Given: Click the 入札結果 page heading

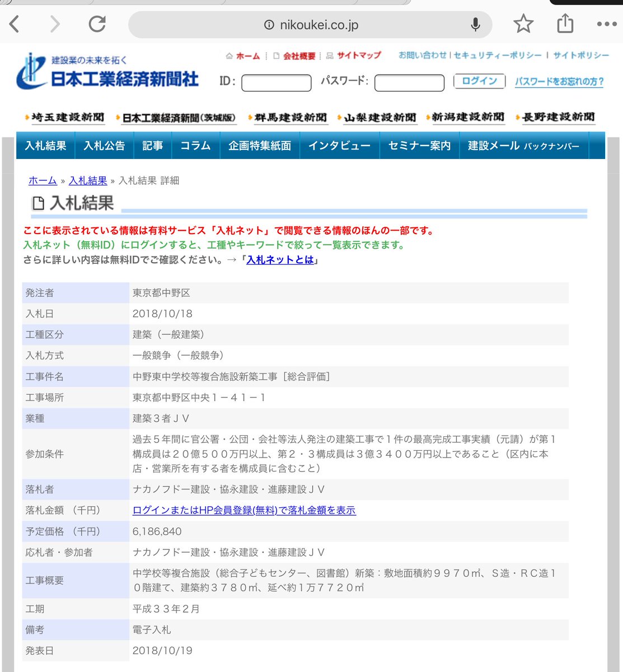Looking at the screenshot, I should coord(82,203).
